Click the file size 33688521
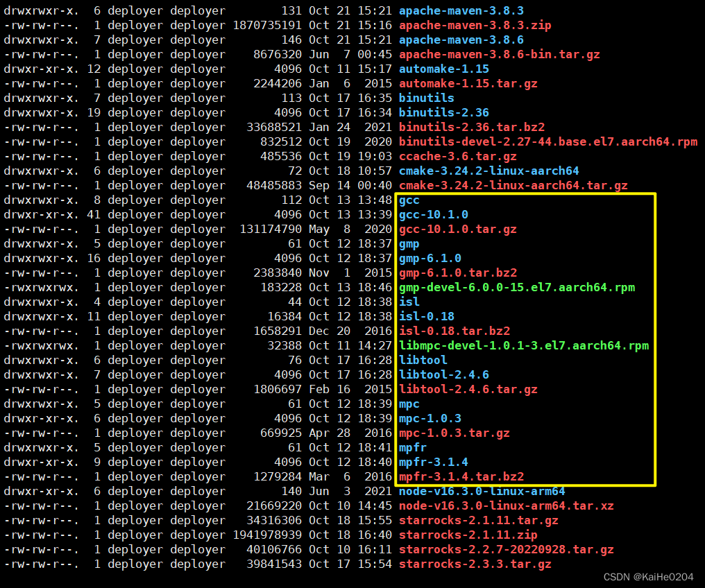The image size is (705, 588). click(274, 127)
